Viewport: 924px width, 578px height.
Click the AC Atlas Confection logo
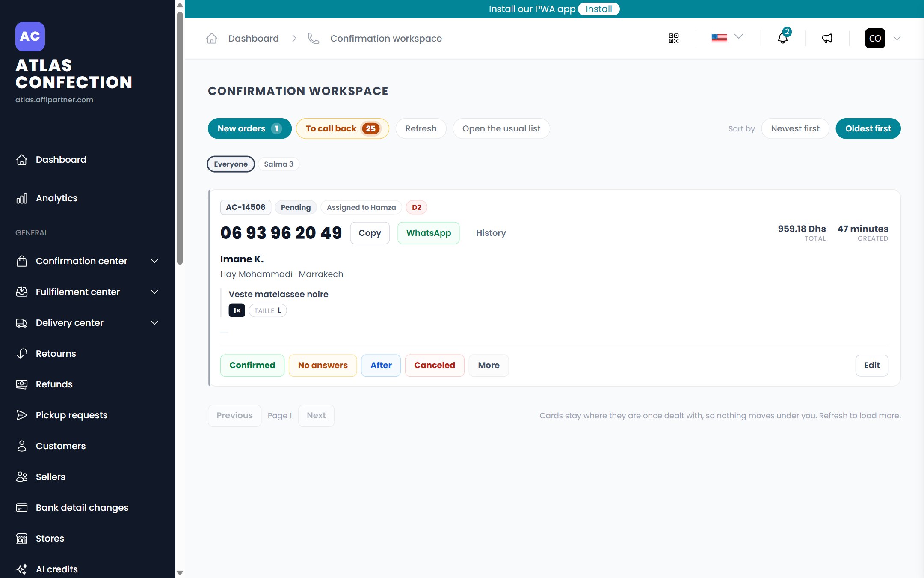click(x=30, y=36)
